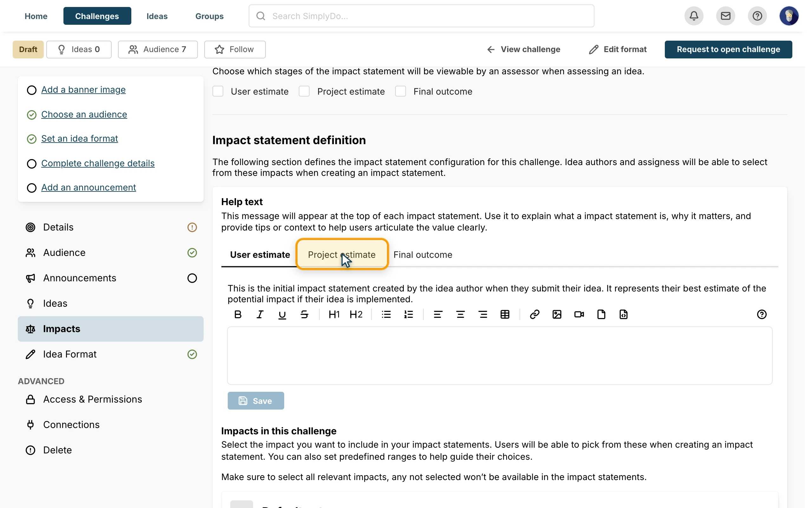Click the Edit format button

pyautogui.click(x=618, y=50)
